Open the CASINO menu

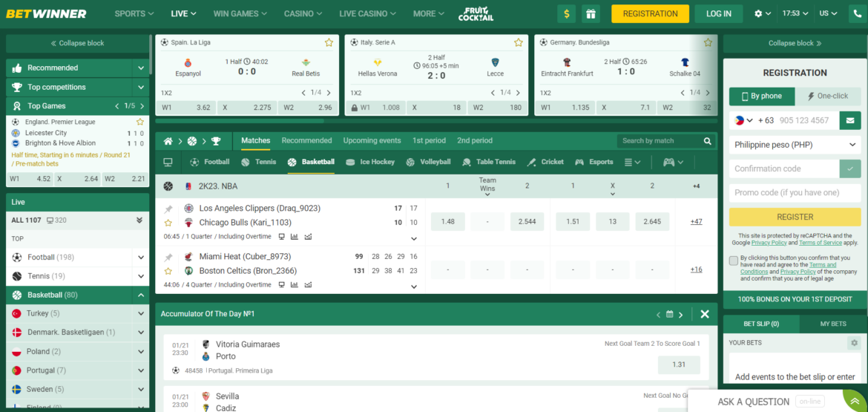[x=304, y=14]
